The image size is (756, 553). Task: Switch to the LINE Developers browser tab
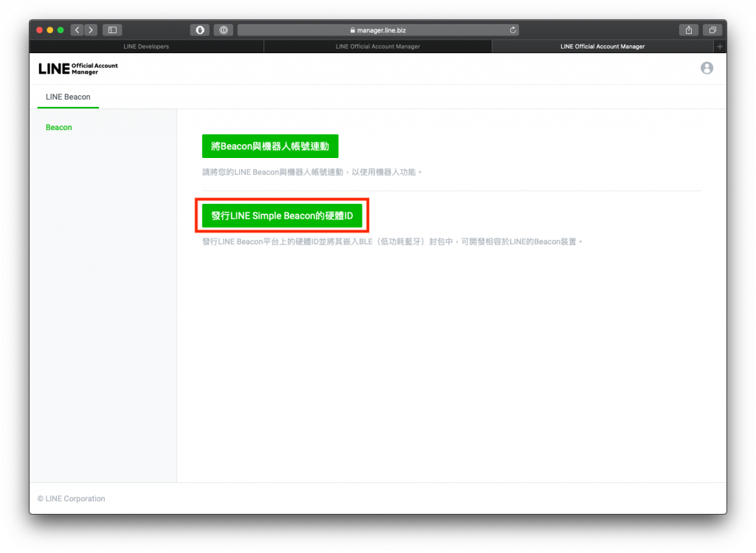coord(146,47)
